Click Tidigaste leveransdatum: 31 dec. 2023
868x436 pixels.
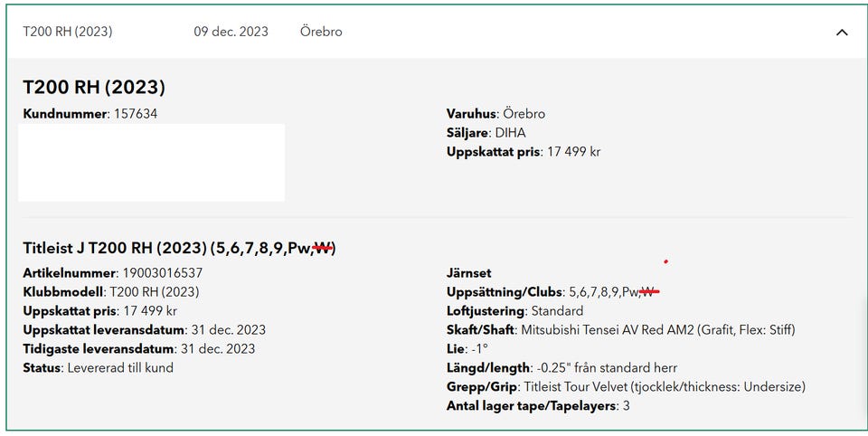pos(139,349)
